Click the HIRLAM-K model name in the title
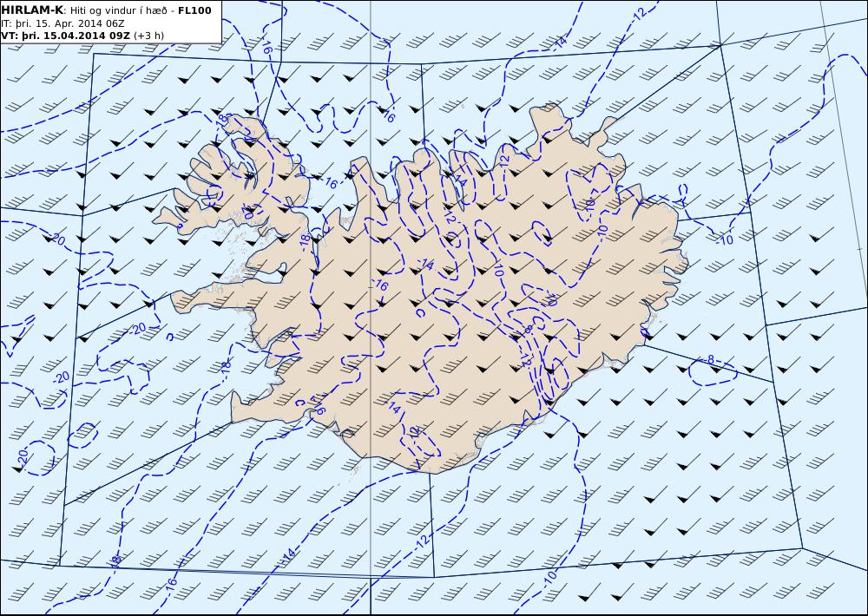 coord(32,10)
